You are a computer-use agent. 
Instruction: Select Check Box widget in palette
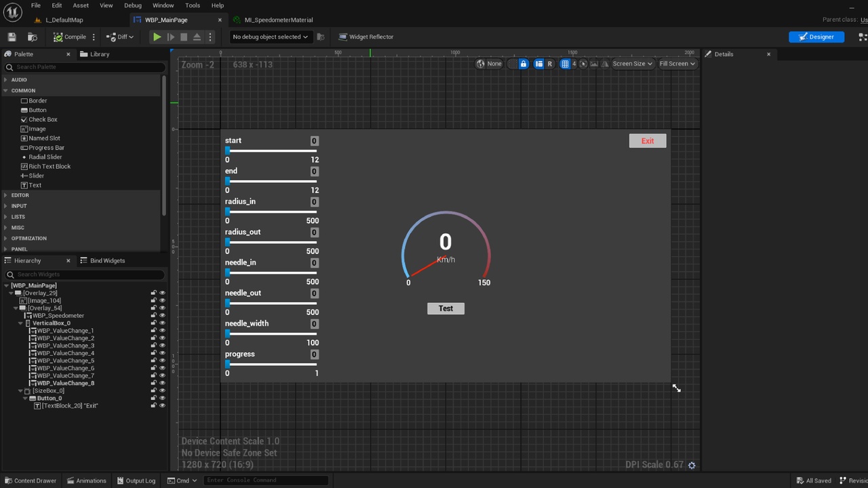point(39,119)
